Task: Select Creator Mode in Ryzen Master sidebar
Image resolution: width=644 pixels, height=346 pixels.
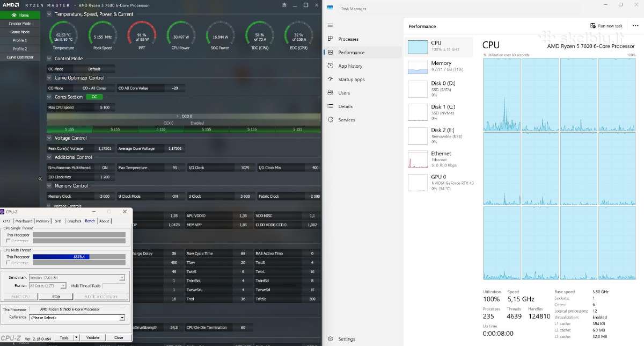Action: (20, 24)
